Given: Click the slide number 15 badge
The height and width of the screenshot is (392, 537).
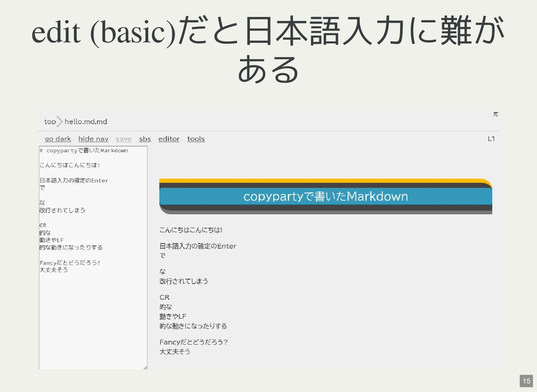Looking at the screenshot, I should 526,381.
